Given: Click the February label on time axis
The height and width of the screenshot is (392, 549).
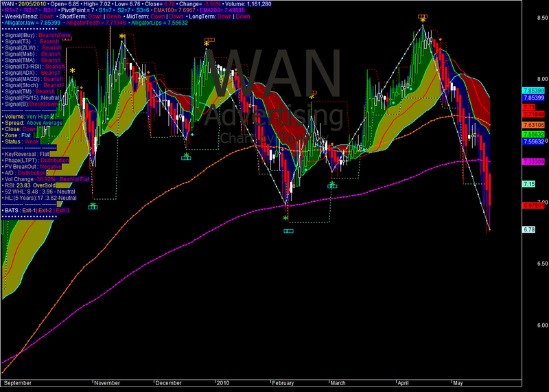Looking at the screenshot, I should point(283,383).
